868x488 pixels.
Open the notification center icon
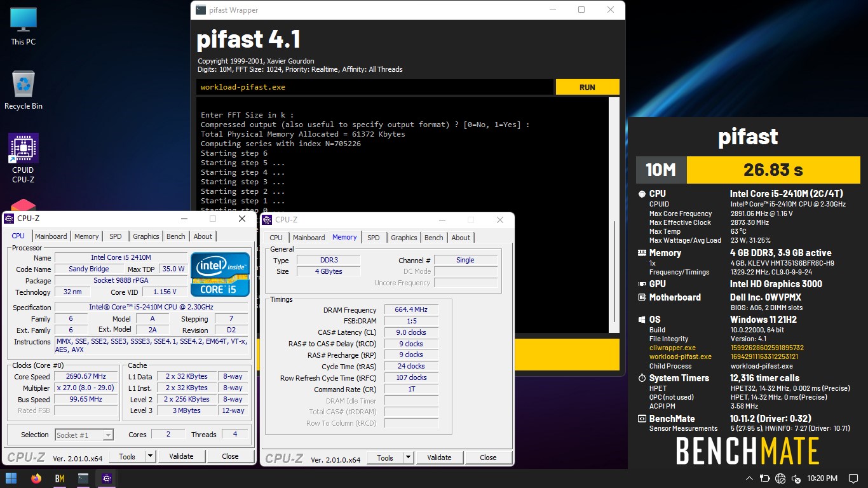click(x=855, y=478)
